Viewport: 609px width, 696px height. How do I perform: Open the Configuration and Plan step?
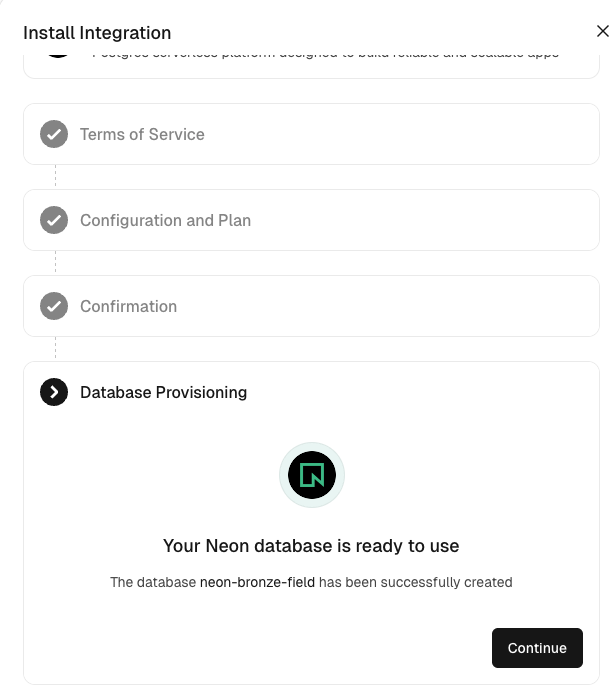165,220
